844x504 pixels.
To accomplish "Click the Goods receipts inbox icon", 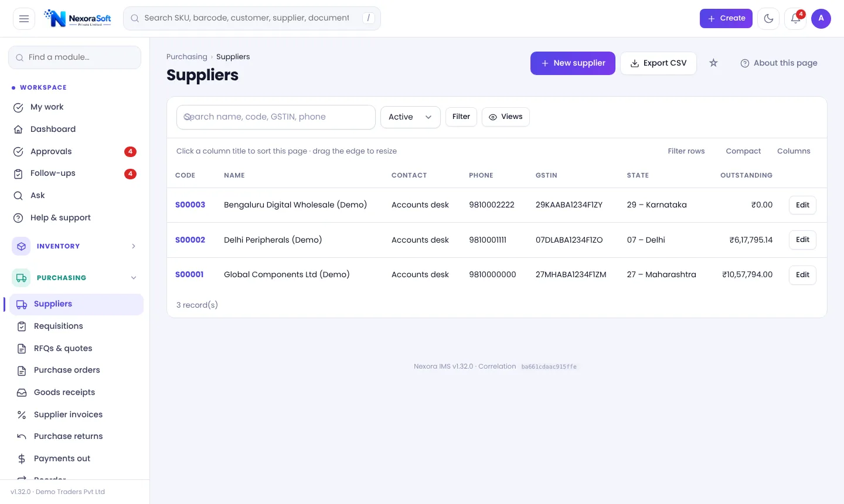I will [22, 393].
